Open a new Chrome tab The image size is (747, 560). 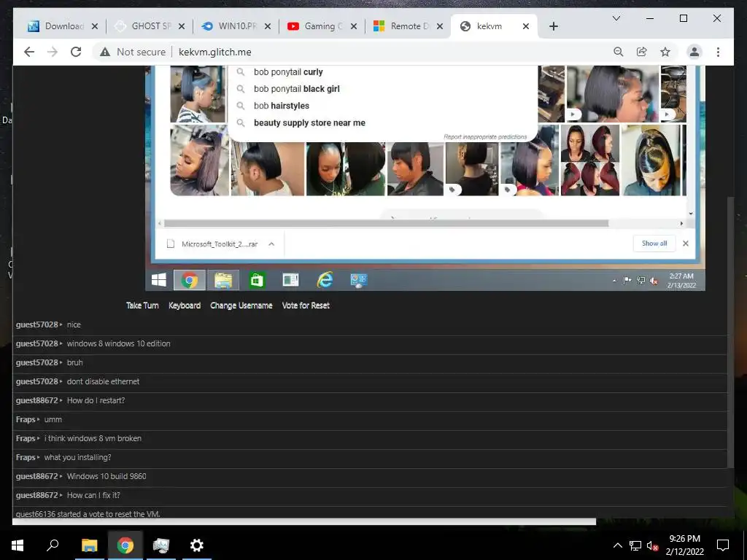(553, 26)
